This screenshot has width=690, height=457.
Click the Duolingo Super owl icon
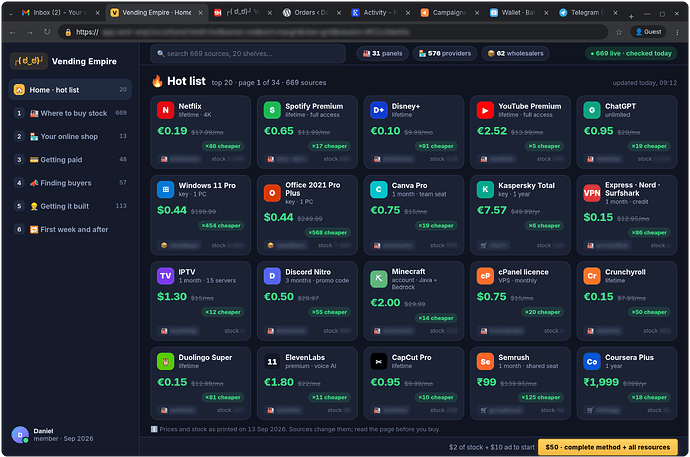[165, 362]
